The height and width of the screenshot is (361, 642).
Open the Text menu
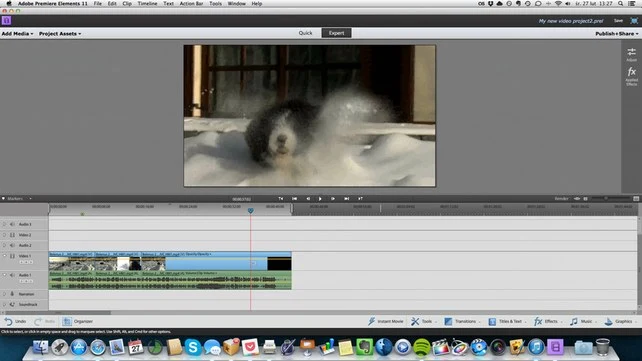pyautogui.click(x=168, y=3)
